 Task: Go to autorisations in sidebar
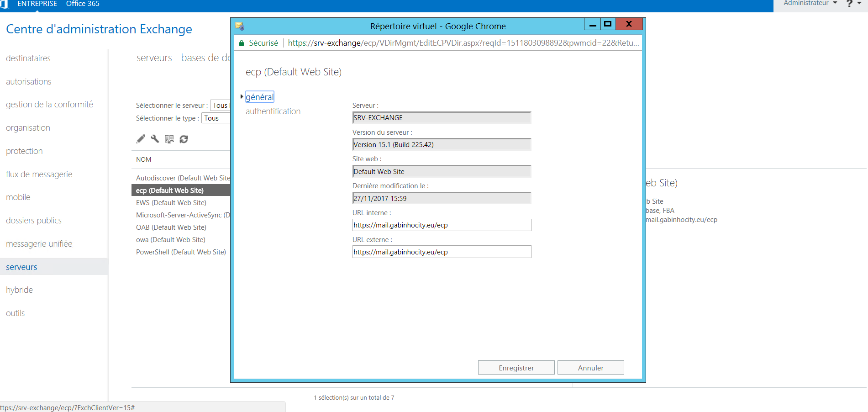[29, 82]
